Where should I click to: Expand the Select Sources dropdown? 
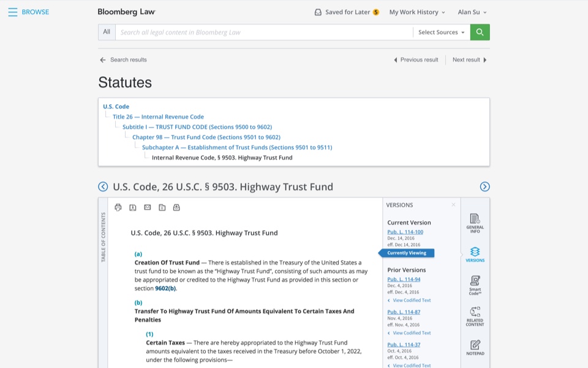(x=441, y=33)
